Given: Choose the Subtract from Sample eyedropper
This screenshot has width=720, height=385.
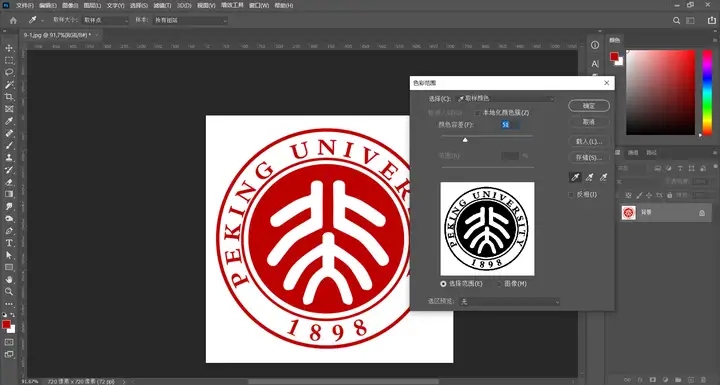Looking at the screenshot, I should [x=603, y=177].
